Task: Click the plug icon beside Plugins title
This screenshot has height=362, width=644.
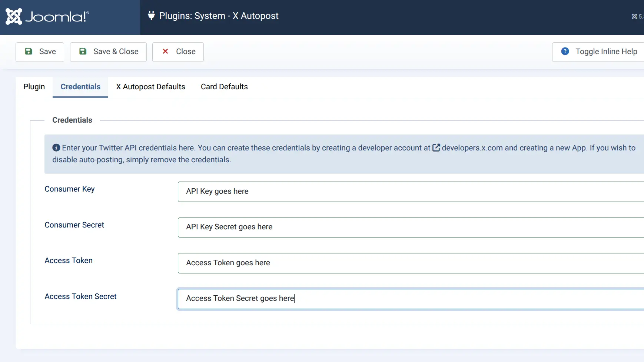Action: (x=151, y=16)
